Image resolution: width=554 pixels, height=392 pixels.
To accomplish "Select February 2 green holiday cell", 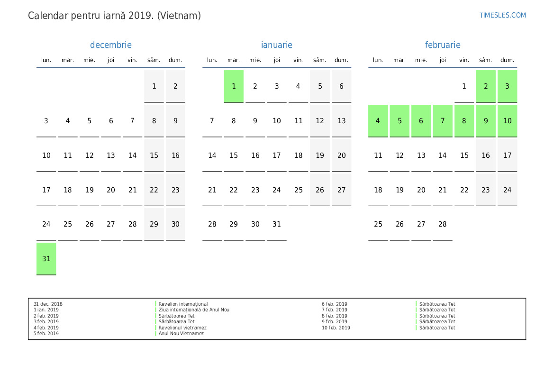I will tap(486, 86).
